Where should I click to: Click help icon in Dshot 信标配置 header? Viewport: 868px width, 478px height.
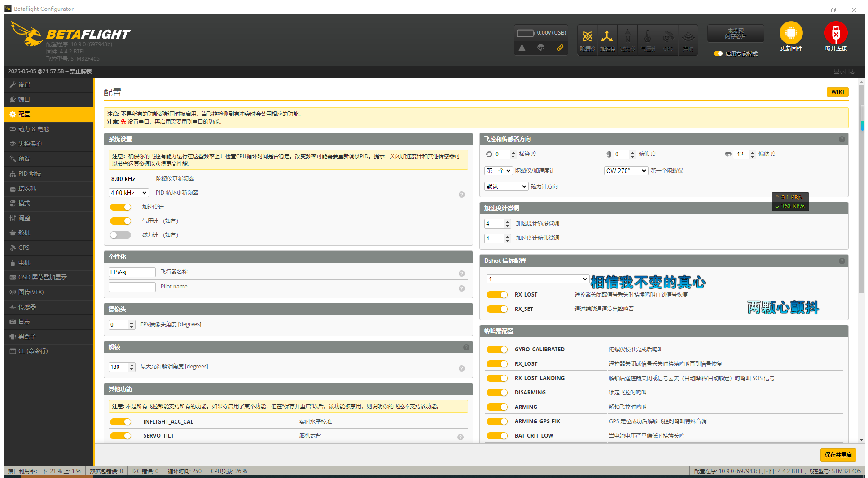tap(842, 261)
